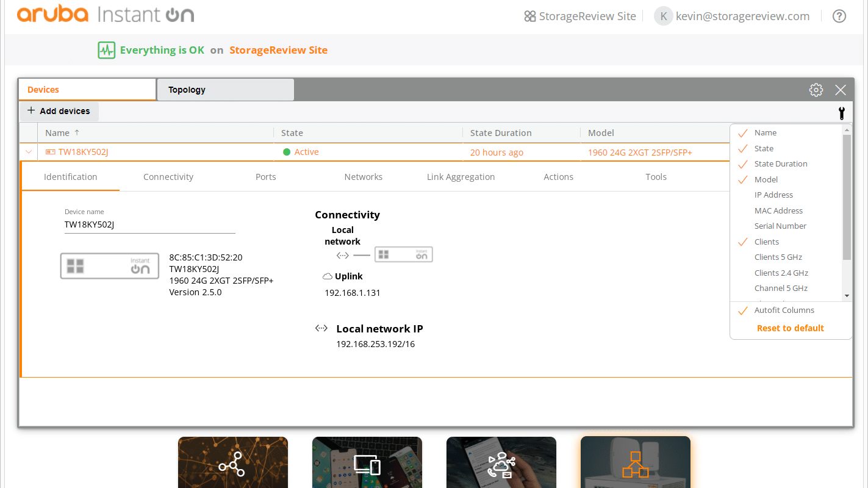Collapse the TW18KY502J device row
This screenshot has width=868, height=488.
click(28, 152)
